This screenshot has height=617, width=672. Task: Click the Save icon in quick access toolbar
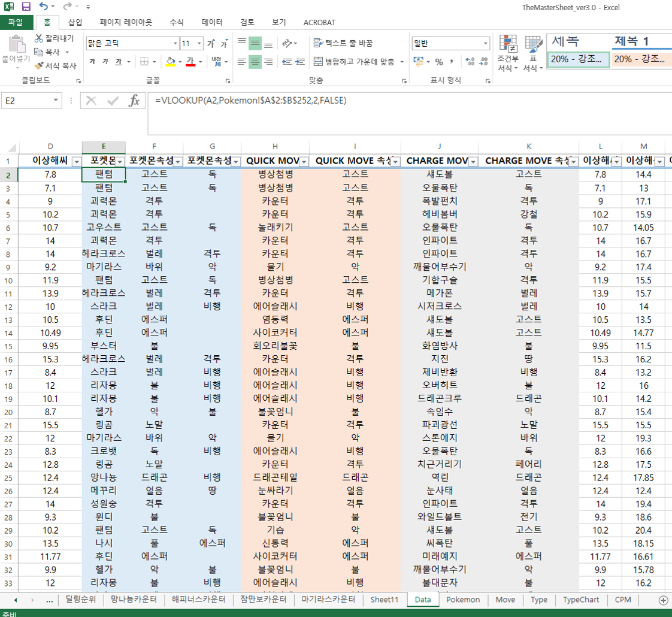26,7
